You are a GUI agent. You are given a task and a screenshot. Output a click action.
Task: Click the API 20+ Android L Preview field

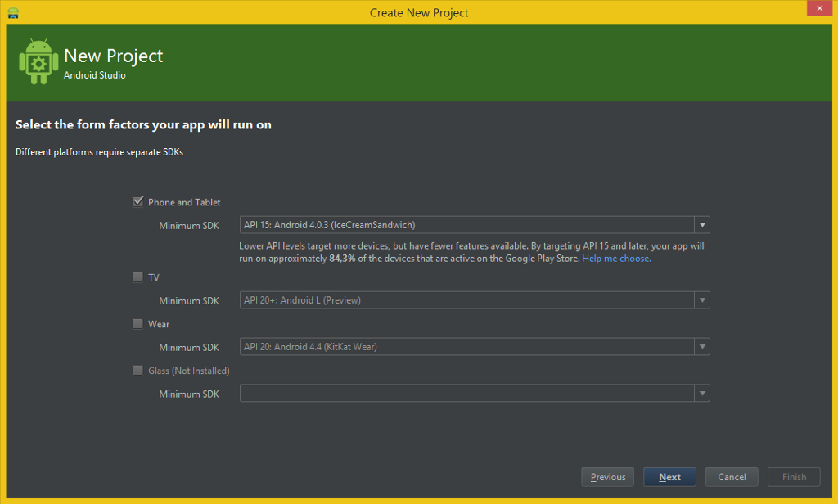(466, 300)
